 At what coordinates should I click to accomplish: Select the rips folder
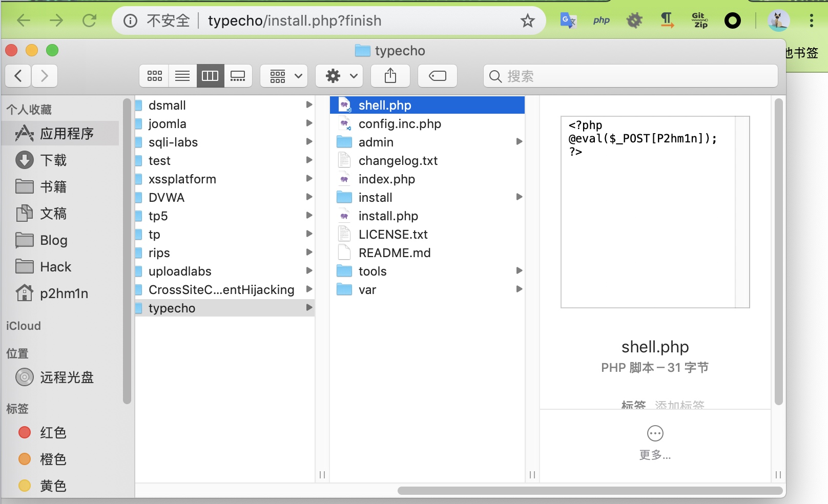point(225,253)
